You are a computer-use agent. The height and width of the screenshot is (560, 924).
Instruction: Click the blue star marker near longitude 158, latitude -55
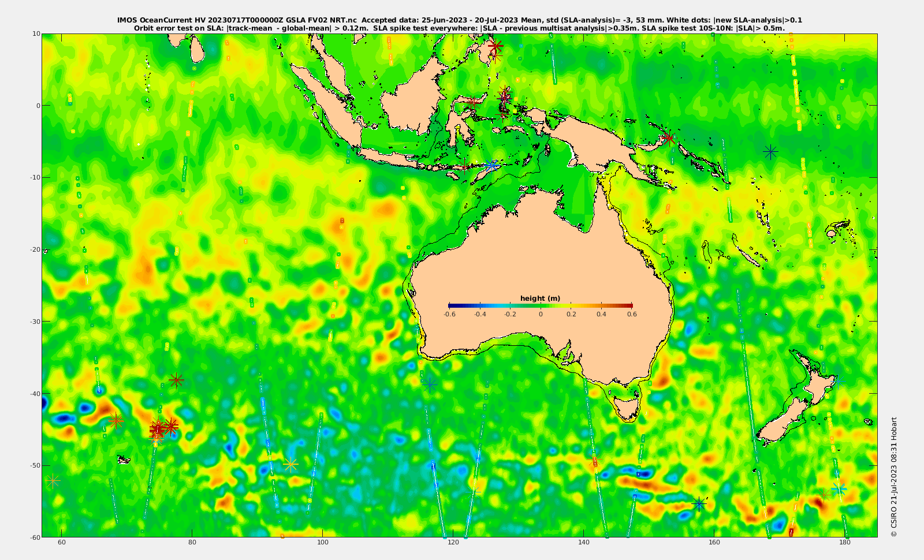click(x=699, y=503)
